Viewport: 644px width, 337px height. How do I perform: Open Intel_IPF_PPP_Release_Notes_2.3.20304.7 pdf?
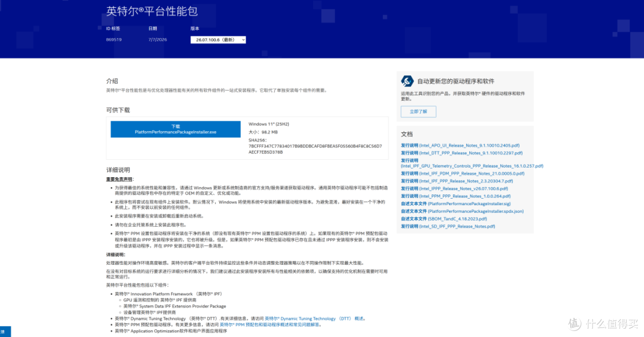(457, 181)
